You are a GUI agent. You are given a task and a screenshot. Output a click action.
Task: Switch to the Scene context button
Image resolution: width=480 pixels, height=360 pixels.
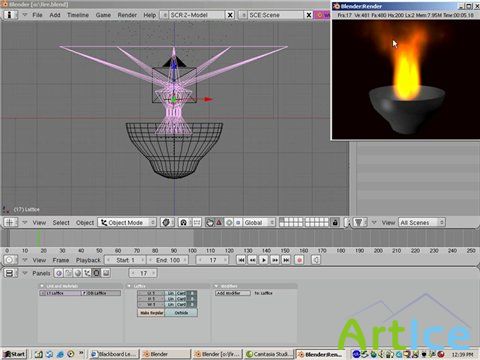pyautogui.click(x=106, y=273)
